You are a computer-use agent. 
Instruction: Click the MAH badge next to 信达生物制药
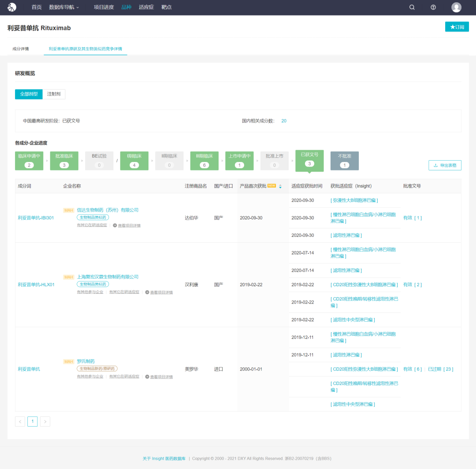69,210
